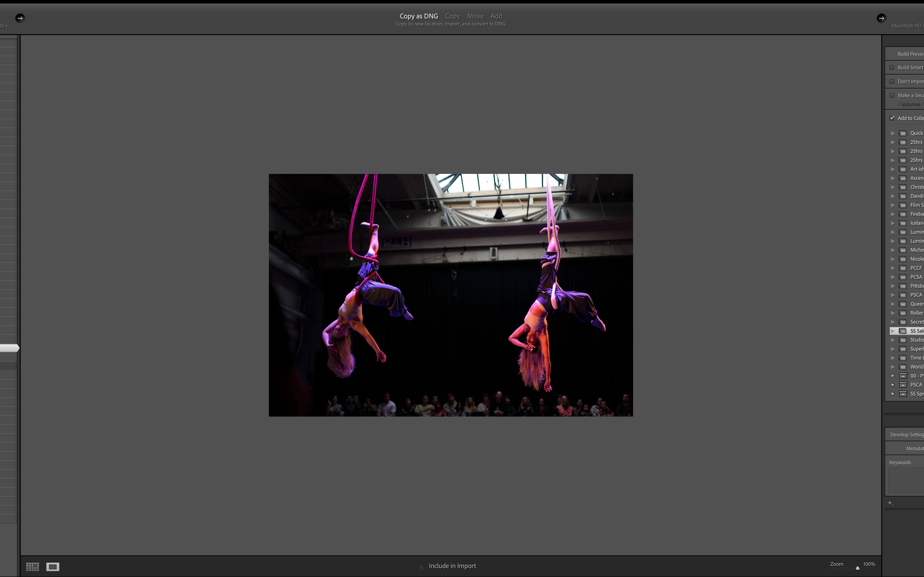Click the destination arrow icon at top right
Viewport: 924px width, 577px height.
pyautogui.click(x=881, y=18)
